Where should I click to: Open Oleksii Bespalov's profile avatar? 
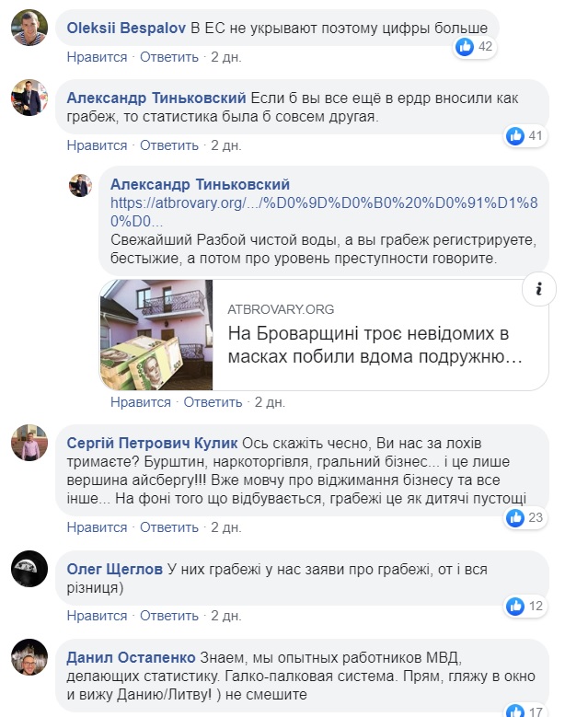pyautogui.click(x=29, y=28)
